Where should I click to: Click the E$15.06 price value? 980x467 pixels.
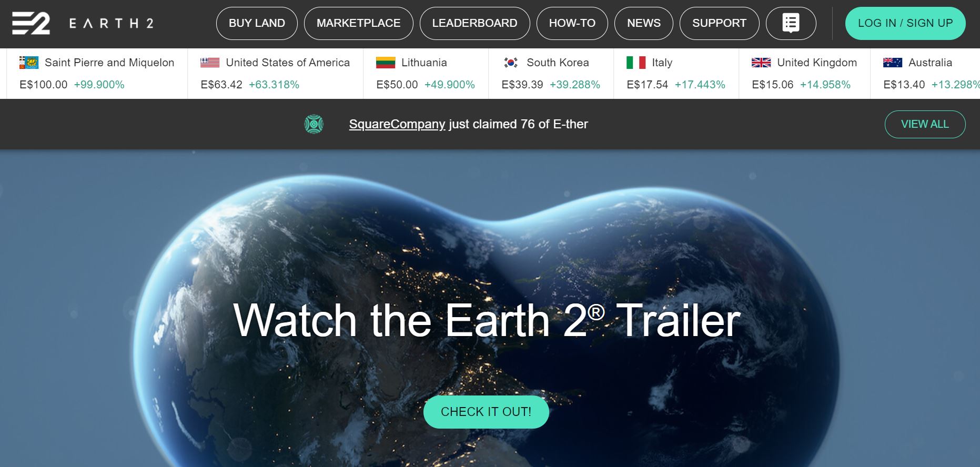click(773, 85)
